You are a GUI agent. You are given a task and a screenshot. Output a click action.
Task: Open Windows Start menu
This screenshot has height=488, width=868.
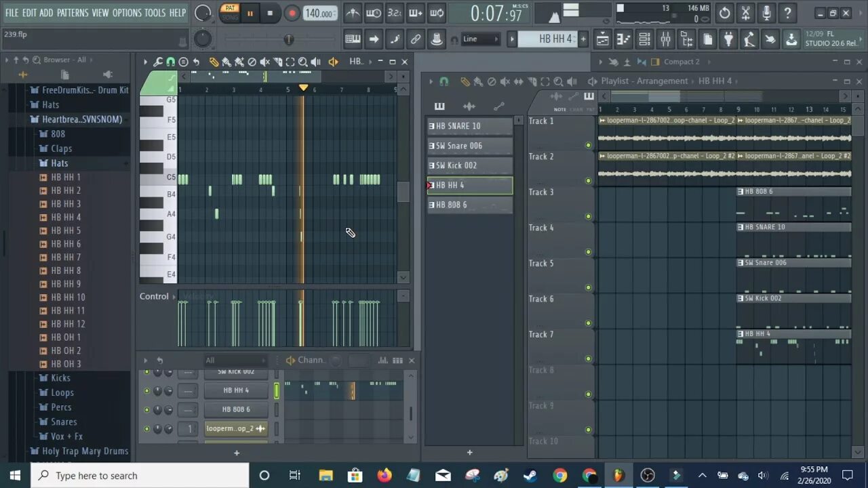click(15, 475)
